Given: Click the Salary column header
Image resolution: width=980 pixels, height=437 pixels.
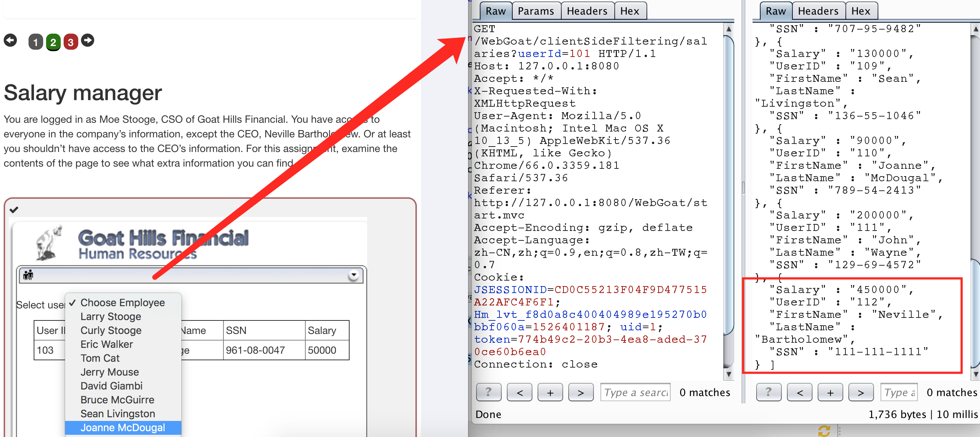Looking at the screenshot, I should [327, 330].
